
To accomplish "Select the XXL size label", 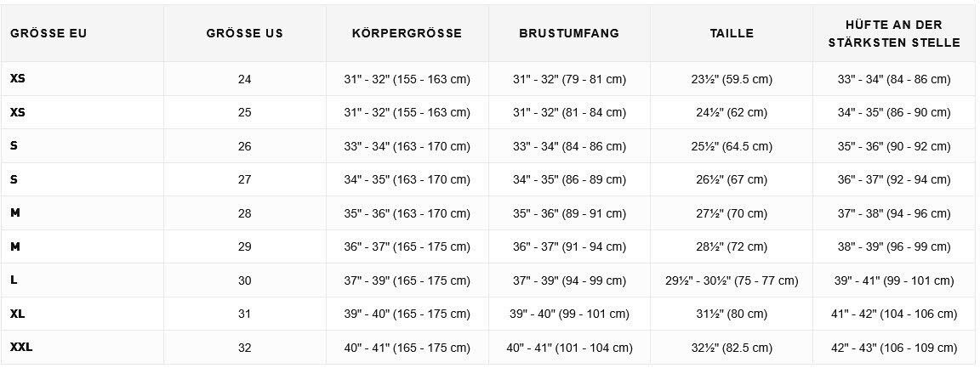I will pyautogui.click(x=21, y=348).
